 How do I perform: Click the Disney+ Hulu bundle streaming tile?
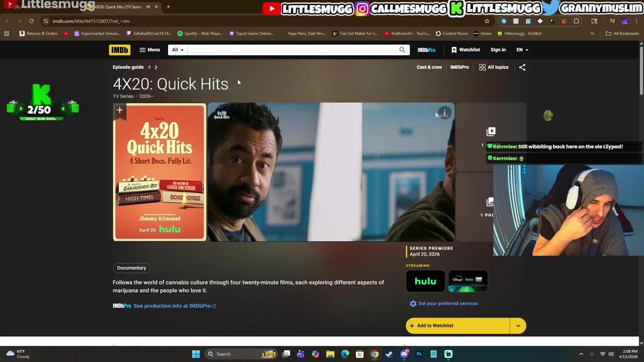[x=468, y=281]
